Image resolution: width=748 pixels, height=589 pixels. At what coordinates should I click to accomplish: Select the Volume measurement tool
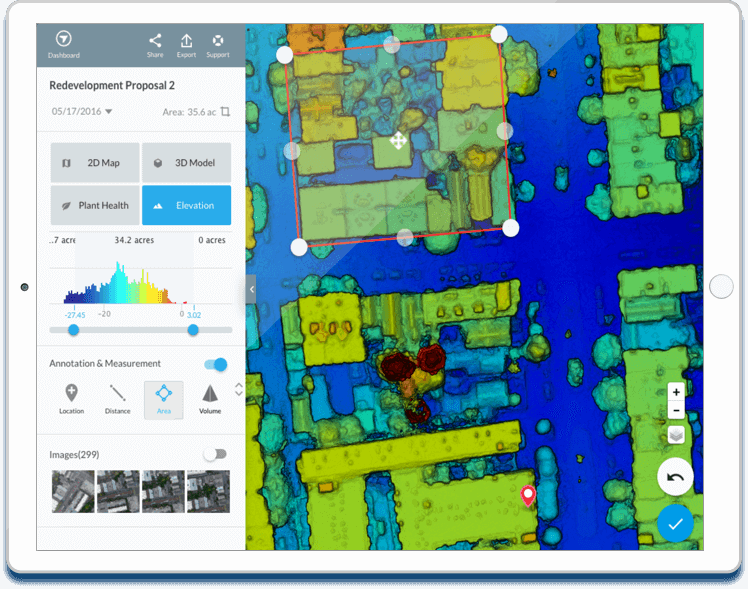(210, 395)
